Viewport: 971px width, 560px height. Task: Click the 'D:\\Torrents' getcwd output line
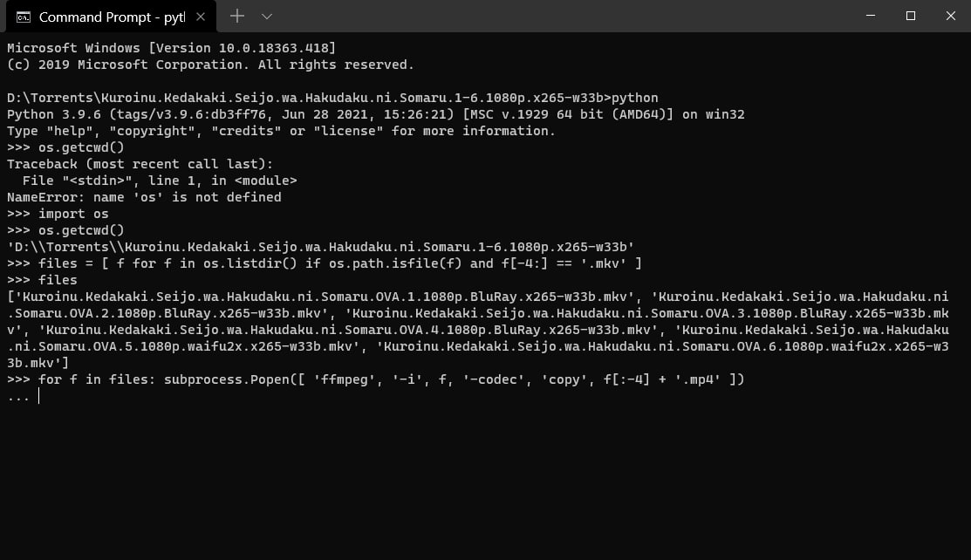(x=320, y=247)
